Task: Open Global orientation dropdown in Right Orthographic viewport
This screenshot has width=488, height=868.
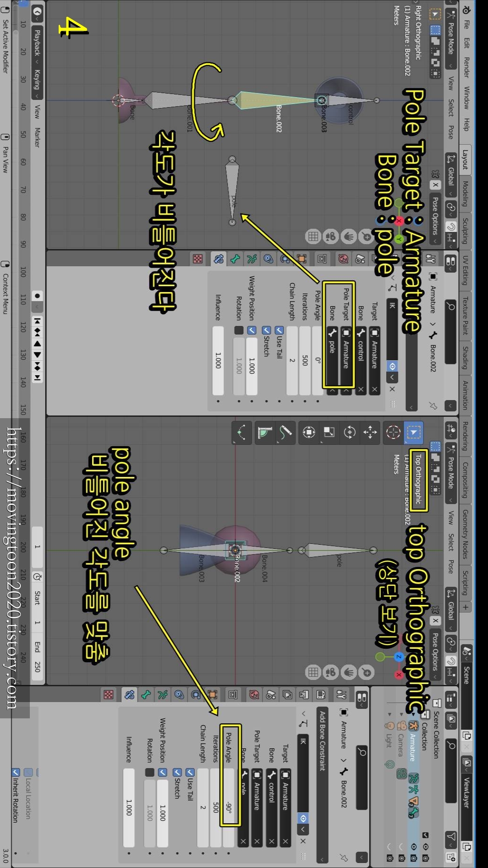Action: point(450,176)
